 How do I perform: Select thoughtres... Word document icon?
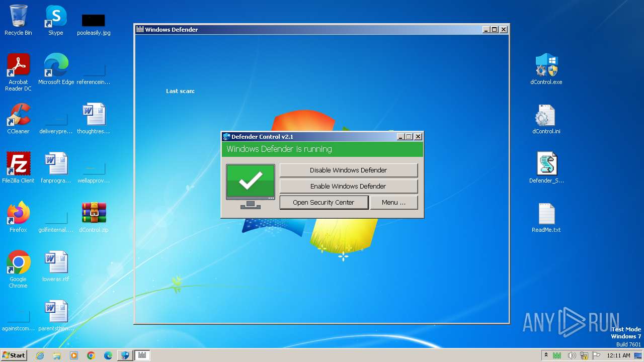(x=94, y=119)
